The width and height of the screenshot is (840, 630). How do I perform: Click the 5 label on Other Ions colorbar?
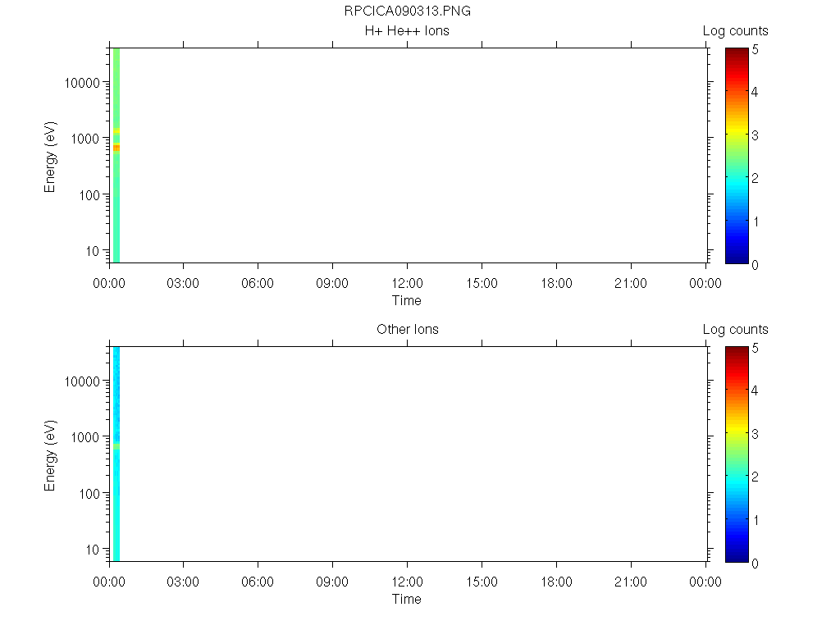755,348
